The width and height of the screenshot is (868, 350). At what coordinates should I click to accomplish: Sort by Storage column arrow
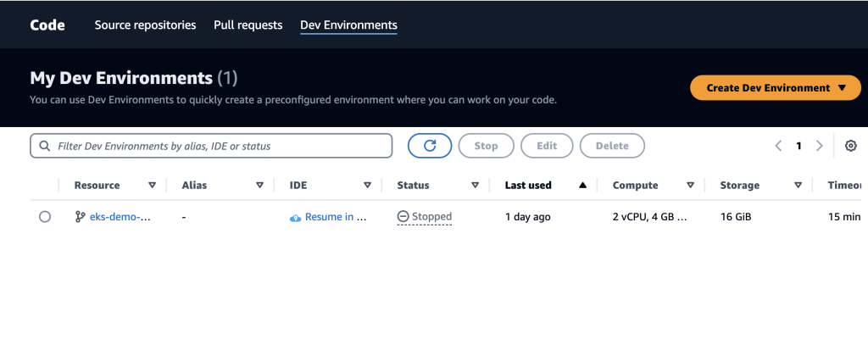tap(798, 186)
